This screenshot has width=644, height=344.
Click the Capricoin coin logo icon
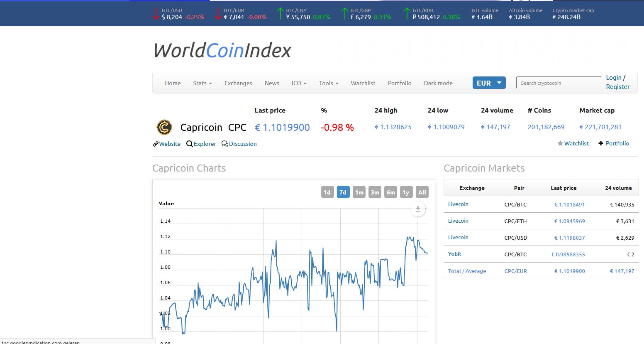[x=164, y=127]
